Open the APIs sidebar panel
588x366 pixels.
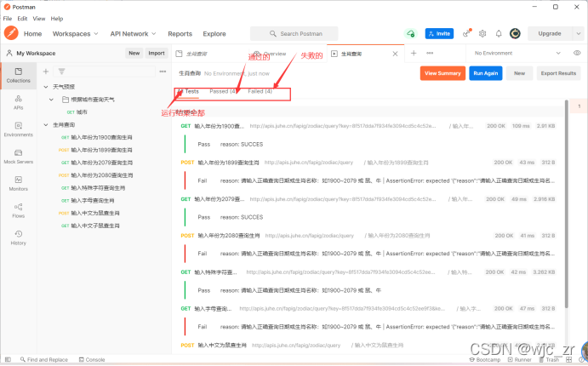18,102
